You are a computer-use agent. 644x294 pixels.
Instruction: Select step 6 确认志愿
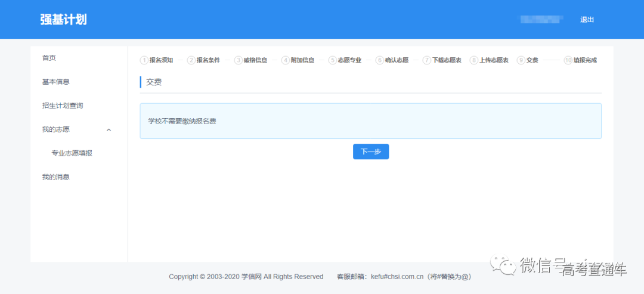coord(392,60)
